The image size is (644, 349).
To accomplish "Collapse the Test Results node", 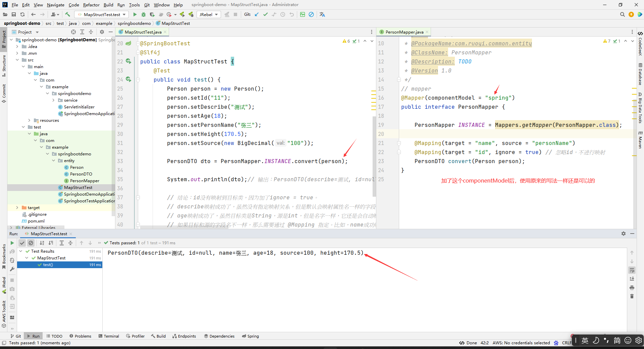I will [x=21, y=251].
